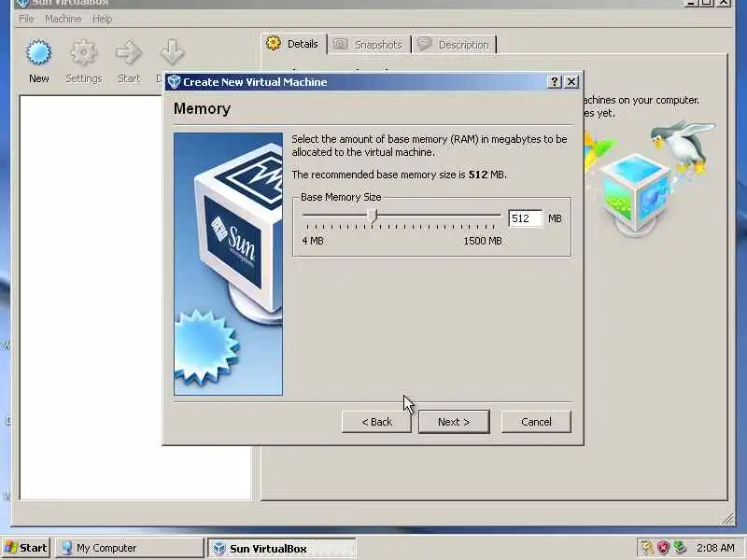Click the VirtualBox cube icon in dialog title
This screenshot has height=560, width=747.
point(174,82)
